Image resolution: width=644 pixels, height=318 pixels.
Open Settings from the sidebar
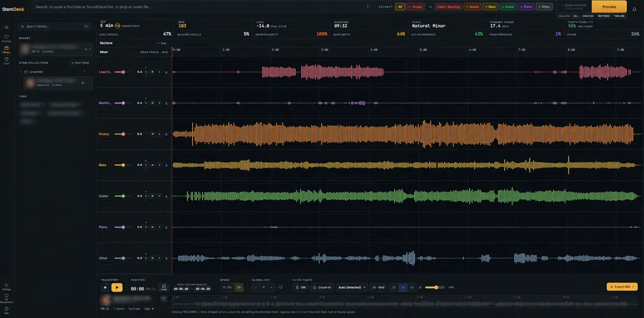pos(6,286)
